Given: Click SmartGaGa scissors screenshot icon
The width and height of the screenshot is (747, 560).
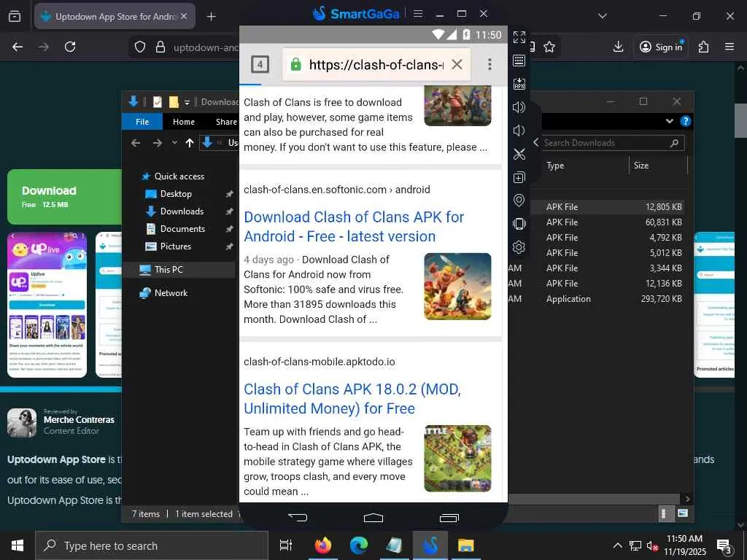Looking at the screenshot, I should pos(519,154).
